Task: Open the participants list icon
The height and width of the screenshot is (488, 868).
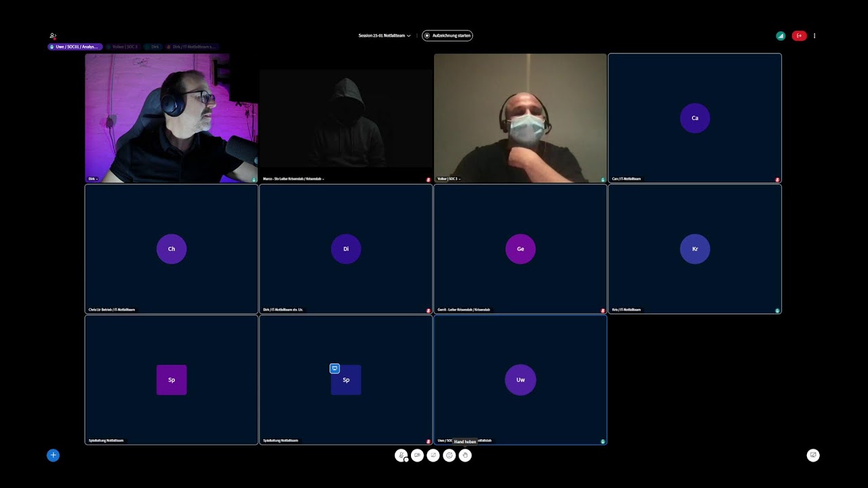Action: 53,36
